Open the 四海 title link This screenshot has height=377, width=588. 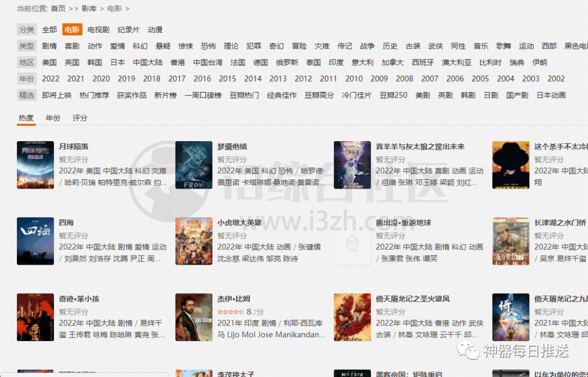66,223
